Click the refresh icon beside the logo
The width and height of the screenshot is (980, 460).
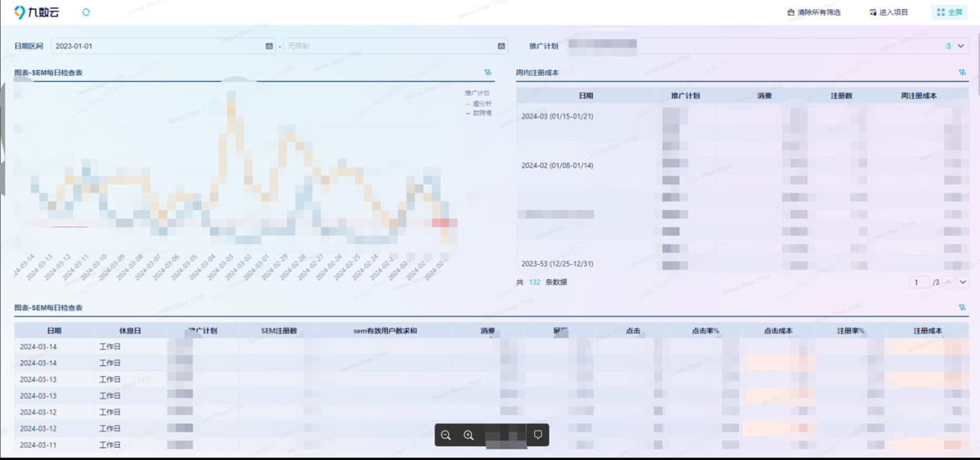pos(87,12)
